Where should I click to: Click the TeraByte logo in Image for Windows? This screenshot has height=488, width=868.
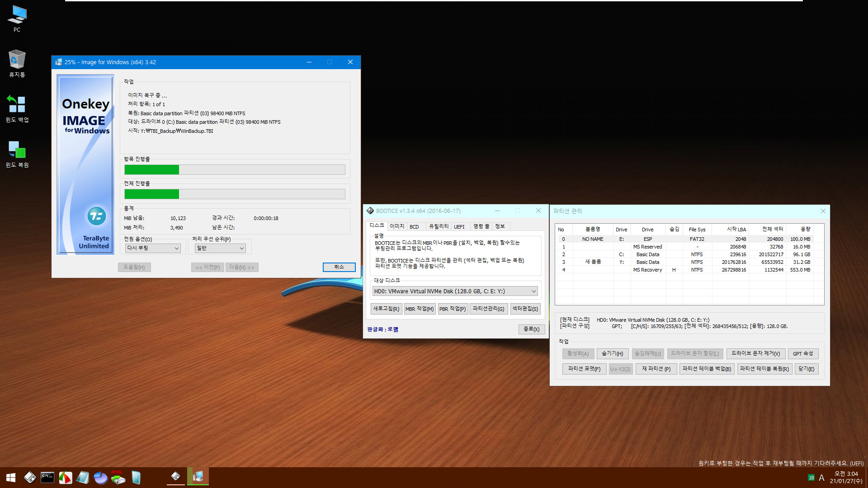[x=97, y=216]
